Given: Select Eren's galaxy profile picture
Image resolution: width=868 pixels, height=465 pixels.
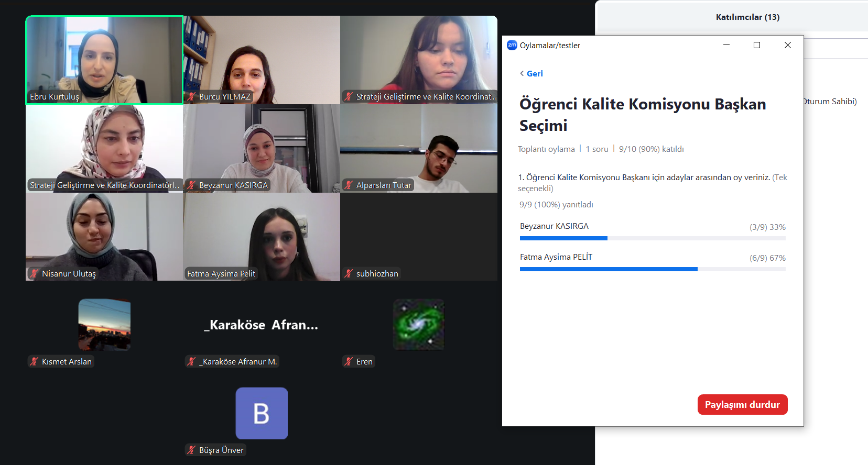Looking at the screenshot, I should (418, 325).
